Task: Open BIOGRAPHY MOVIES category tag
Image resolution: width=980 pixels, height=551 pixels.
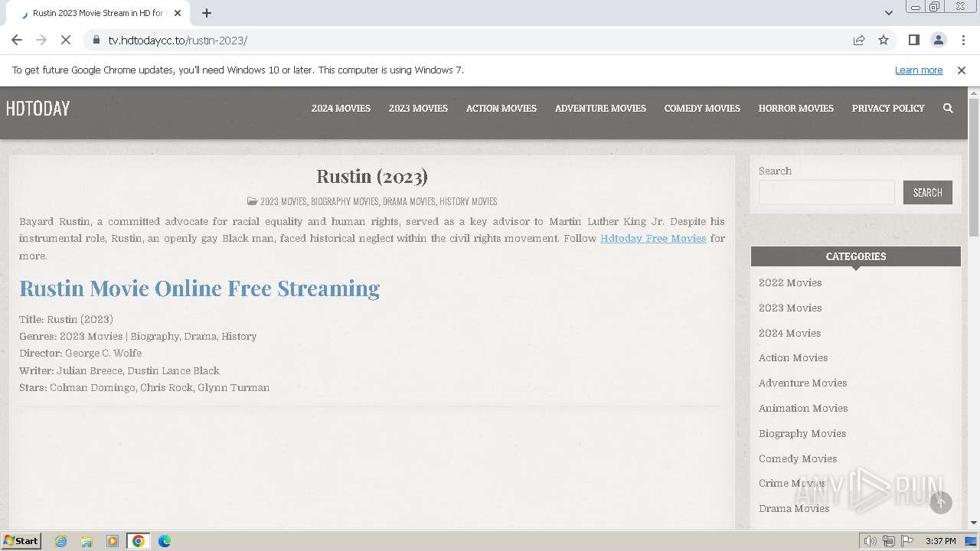Action: [x=345, y=201]
